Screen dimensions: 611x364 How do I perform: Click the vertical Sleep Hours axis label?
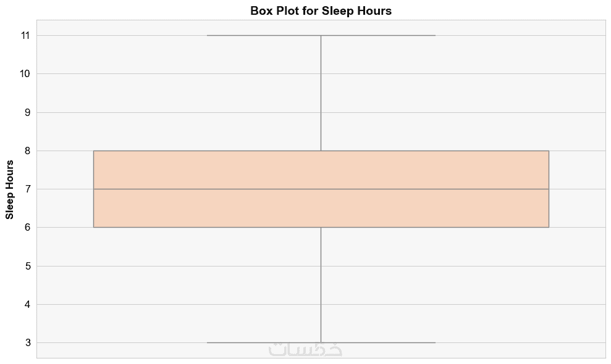10,189
